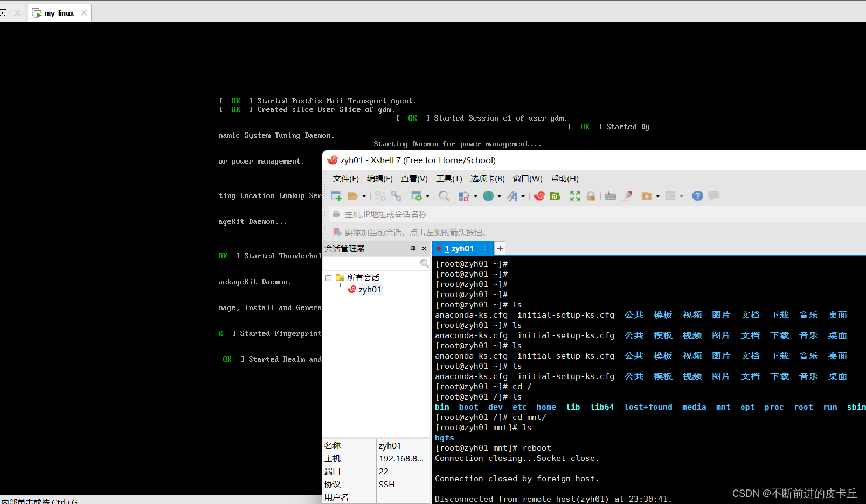Click the 用户名 property label
Image resolution: width=866 pixels, height=504 pixels.
(x=336, y=498)
